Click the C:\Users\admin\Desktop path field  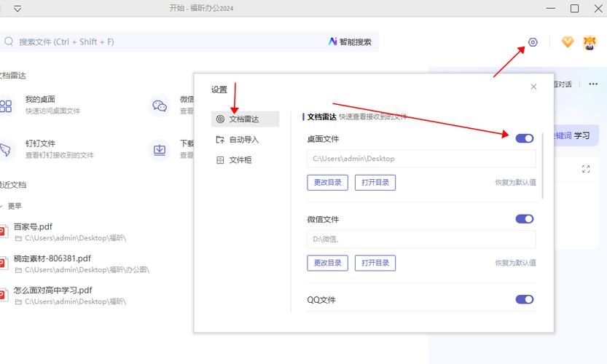pos(422,159)
